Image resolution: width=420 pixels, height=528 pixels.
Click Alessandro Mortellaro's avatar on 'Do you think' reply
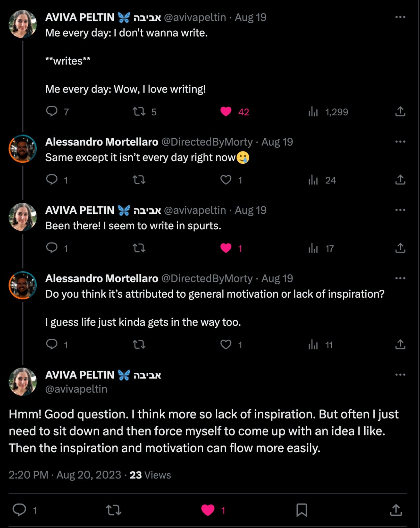coord(23,285)
